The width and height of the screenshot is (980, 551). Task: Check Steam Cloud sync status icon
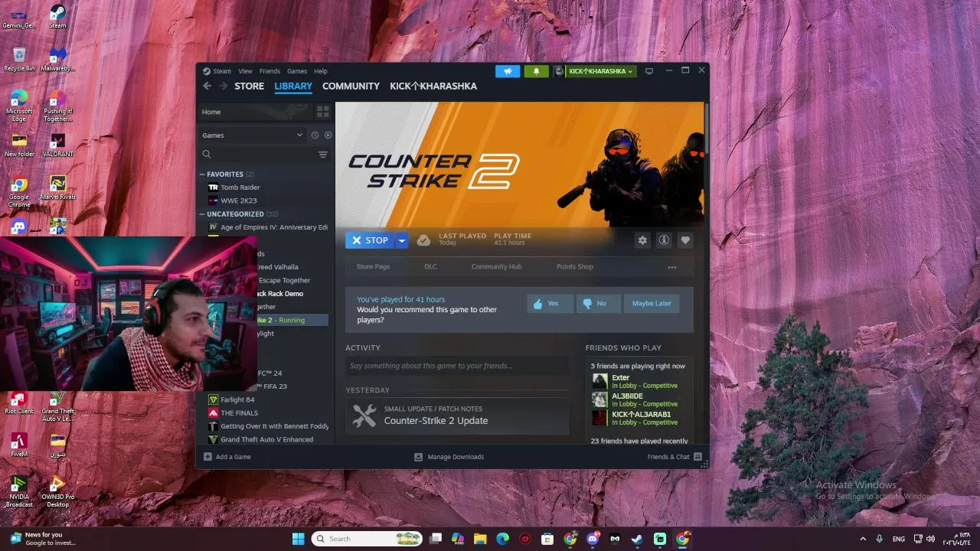point(423,240)
